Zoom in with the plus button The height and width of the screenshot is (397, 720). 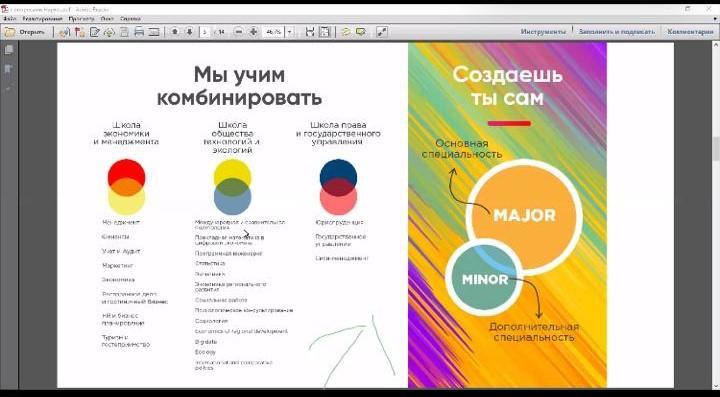coord(253,32)
